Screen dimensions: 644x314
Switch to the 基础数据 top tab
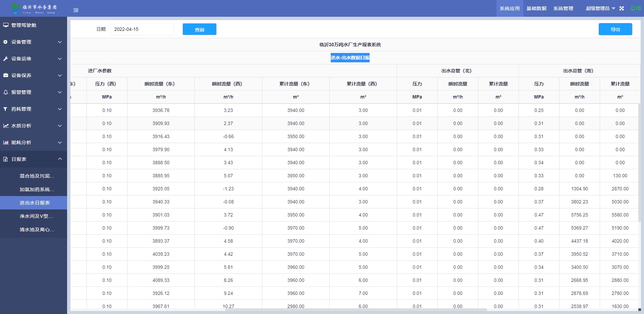click(x=536, y=8)
